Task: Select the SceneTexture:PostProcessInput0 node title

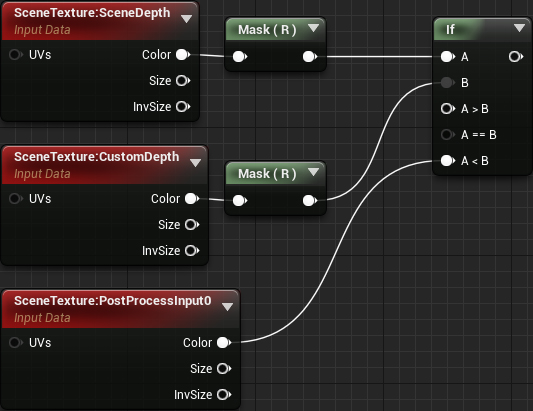Action: point(113,301)
